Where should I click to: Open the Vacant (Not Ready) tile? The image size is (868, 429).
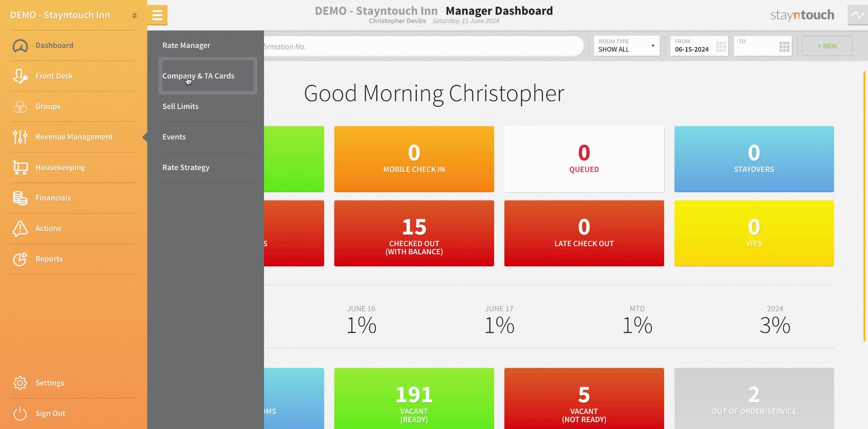click(x=584, y=398)
